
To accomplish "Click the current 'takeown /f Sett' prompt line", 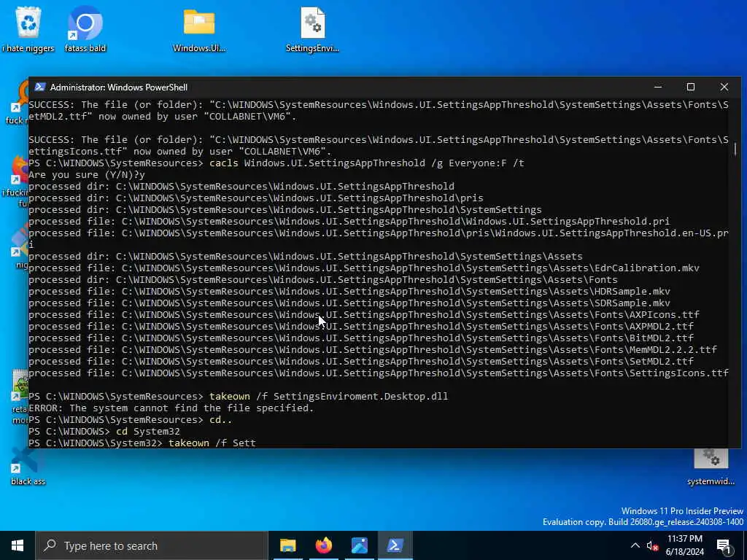I will point(142,443).
